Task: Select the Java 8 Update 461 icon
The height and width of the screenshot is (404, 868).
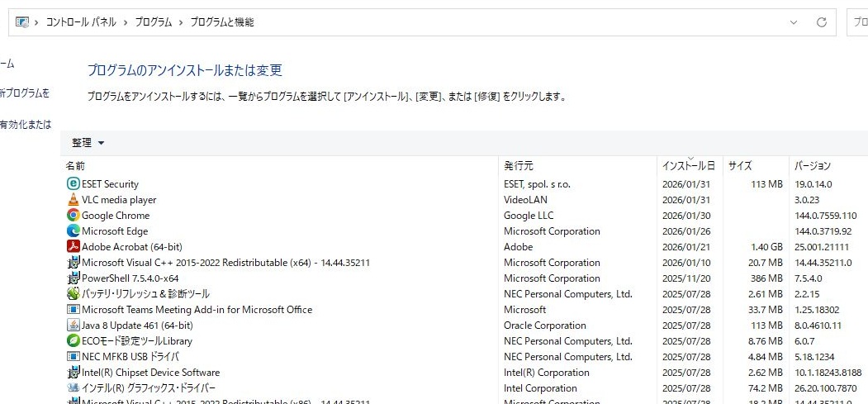Action: click(73, 326)
